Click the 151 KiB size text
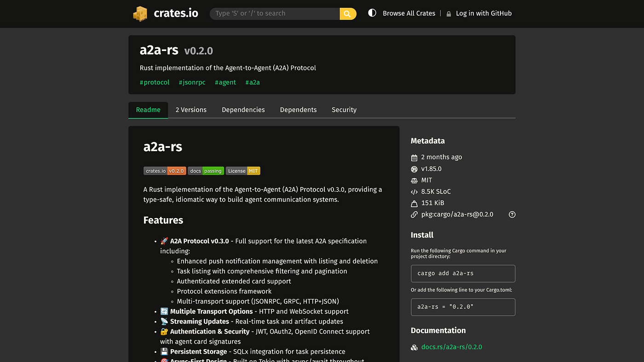 coord(433,203)
